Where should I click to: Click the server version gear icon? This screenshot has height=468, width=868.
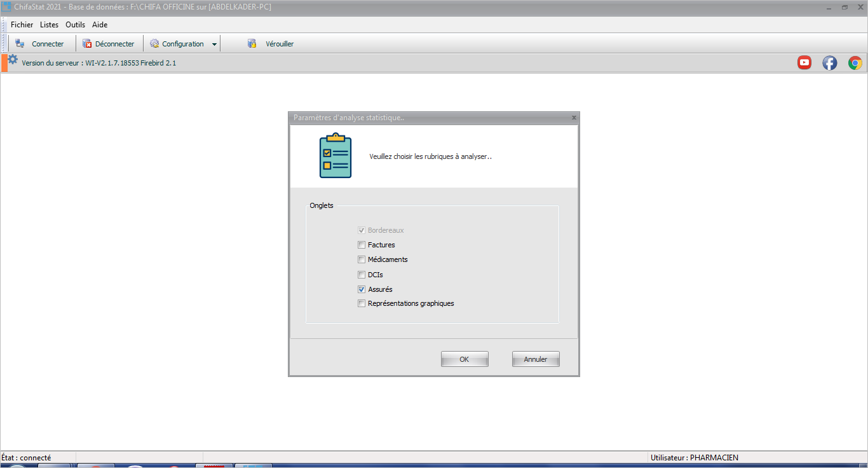[13, 59]
